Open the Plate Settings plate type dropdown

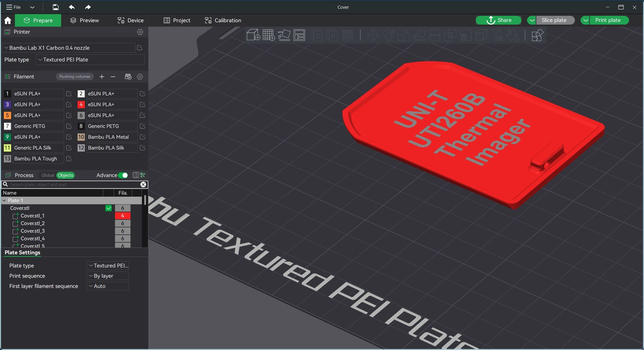(108, 266)
